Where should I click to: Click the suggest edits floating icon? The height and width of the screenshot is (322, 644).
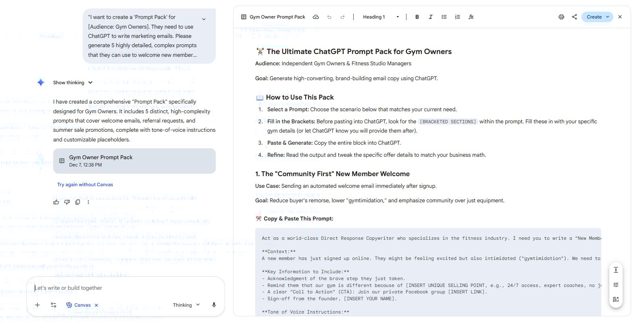(616, 299)
